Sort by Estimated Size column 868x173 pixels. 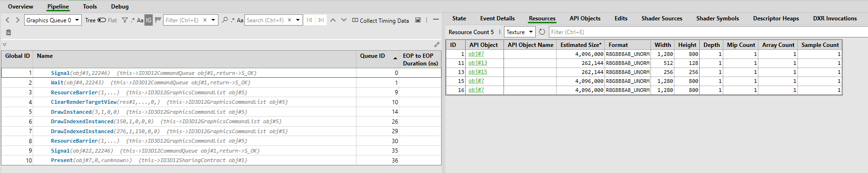pyautogui.click(x=581, y=45)
